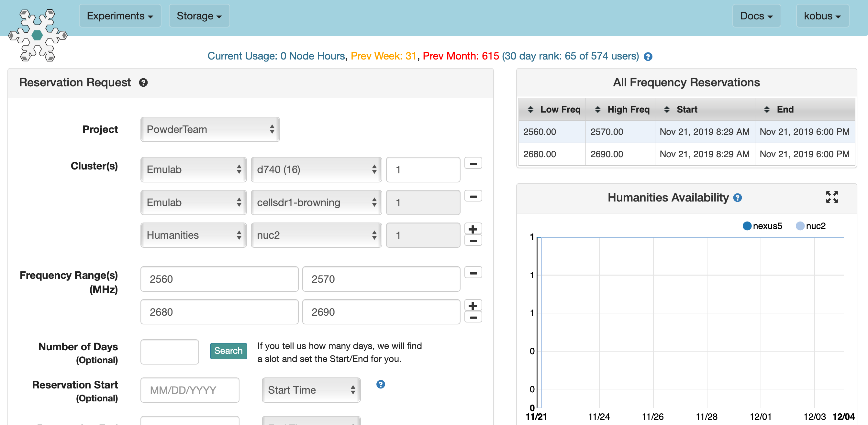The image size is (868, 425).
Task: Open the Docs menu item
Action: click(756, 16)
